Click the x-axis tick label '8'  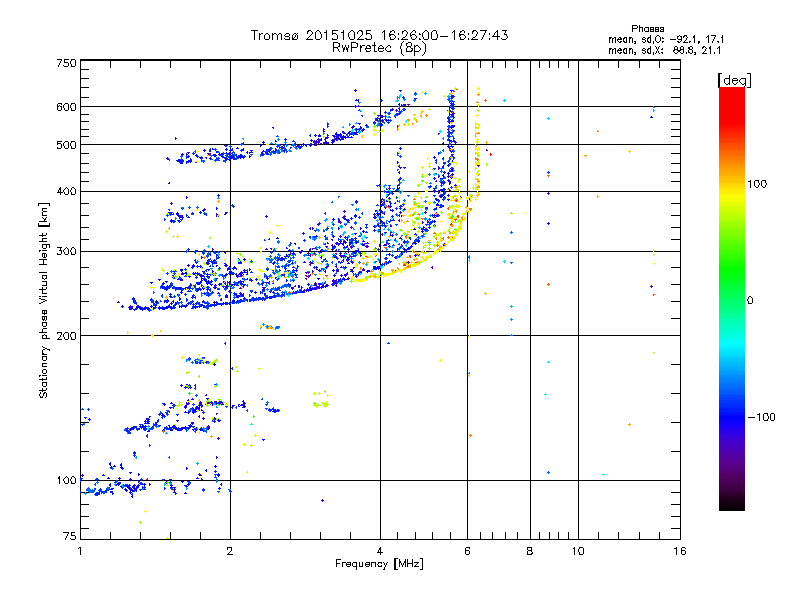click(530, 551)
